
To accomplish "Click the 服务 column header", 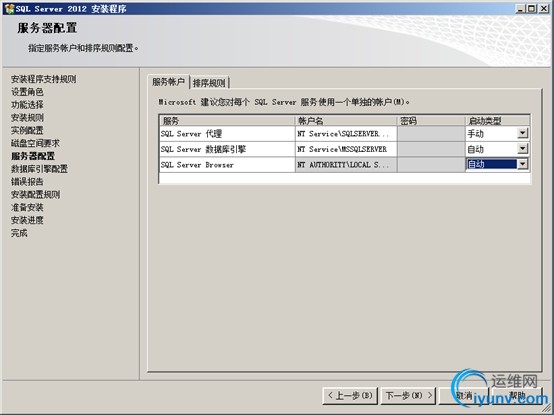I will click(227, 121).
